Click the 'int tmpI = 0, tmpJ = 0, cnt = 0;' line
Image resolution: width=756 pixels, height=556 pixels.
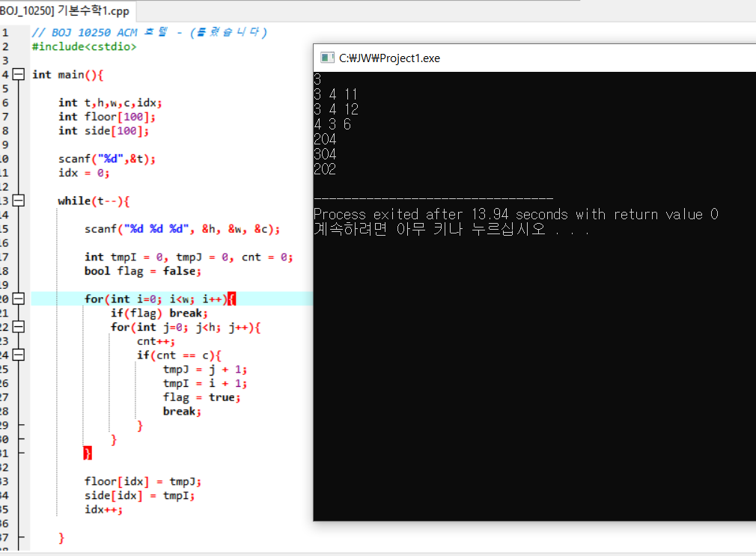coord(189,257)
